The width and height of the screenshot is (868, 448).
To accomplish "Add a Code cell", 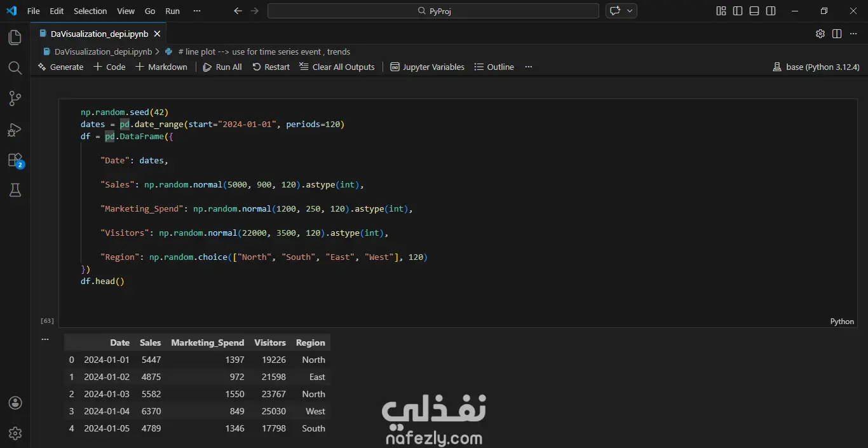I will point(109,67).
